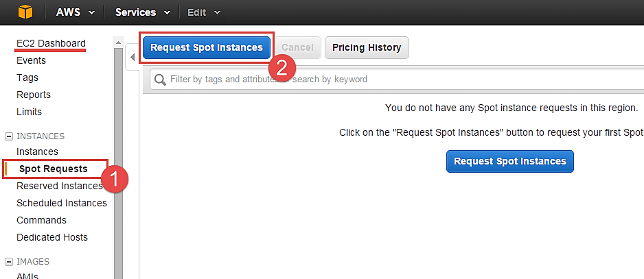This screenshot has width=644, height=279.
Task: Open the Services dropdown menu
Action: tap(142, 12)
